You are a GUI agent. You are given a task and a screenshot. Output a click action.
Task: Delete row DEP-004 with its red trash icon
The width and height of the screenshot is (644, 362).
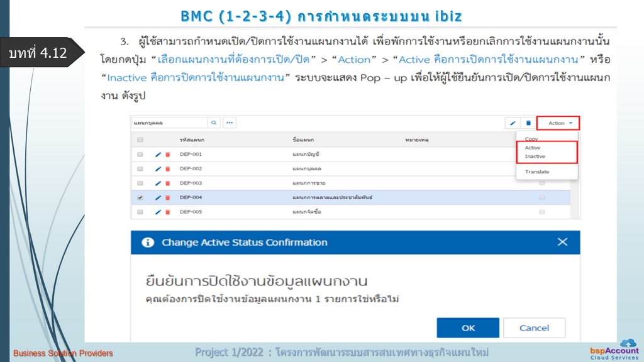167,198
